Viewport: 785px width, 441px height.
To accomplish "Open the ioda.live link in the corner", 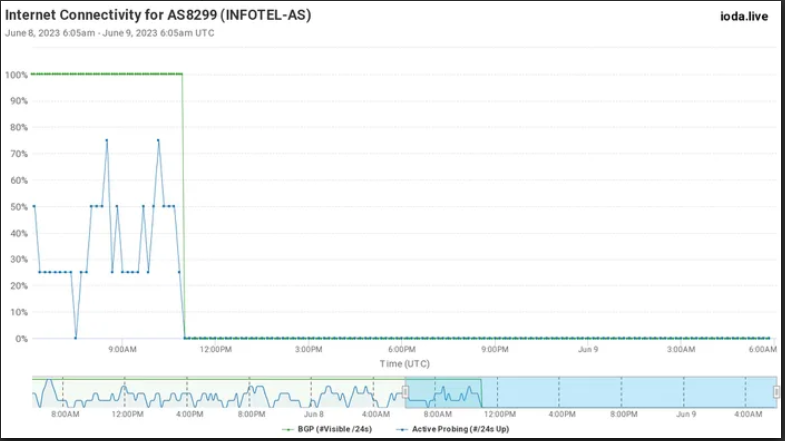I will (743, 16).
